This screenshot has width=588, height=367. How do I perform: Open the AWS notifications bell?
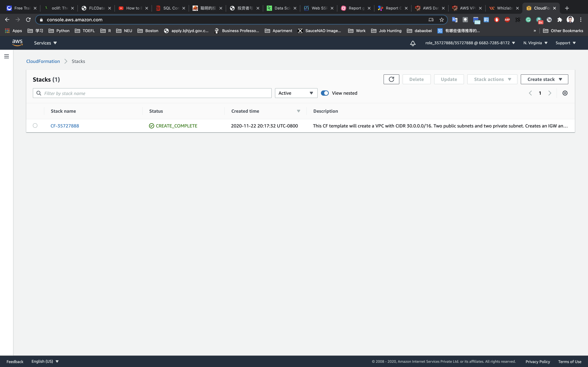[x=413, y=43]
